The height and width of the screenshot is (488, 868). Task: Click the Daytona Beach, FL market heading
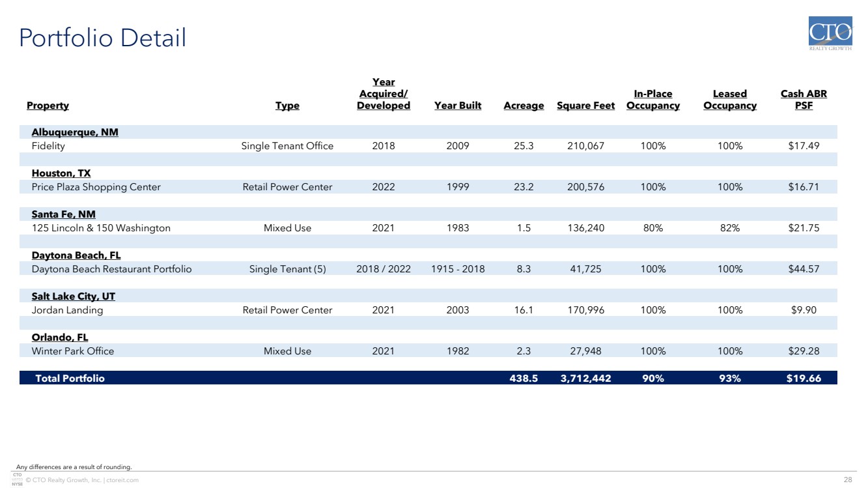76,255
